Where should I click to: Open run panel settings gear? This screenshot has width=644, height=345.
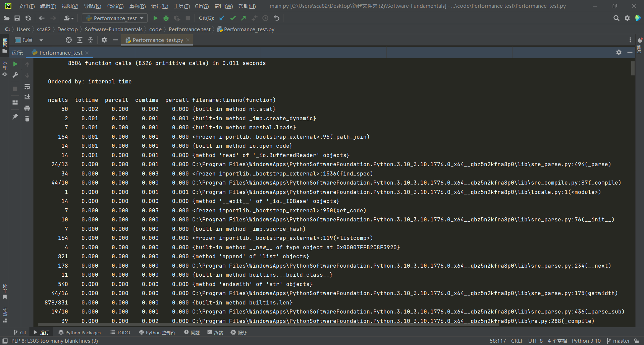click(619, 52)
